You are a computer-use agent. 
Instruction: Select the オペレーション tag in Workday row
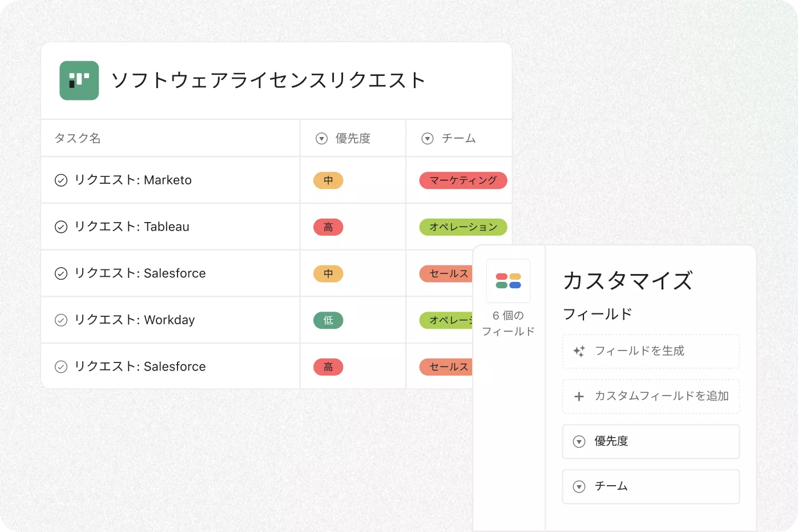pyautogui.click(x=446, y=320)
